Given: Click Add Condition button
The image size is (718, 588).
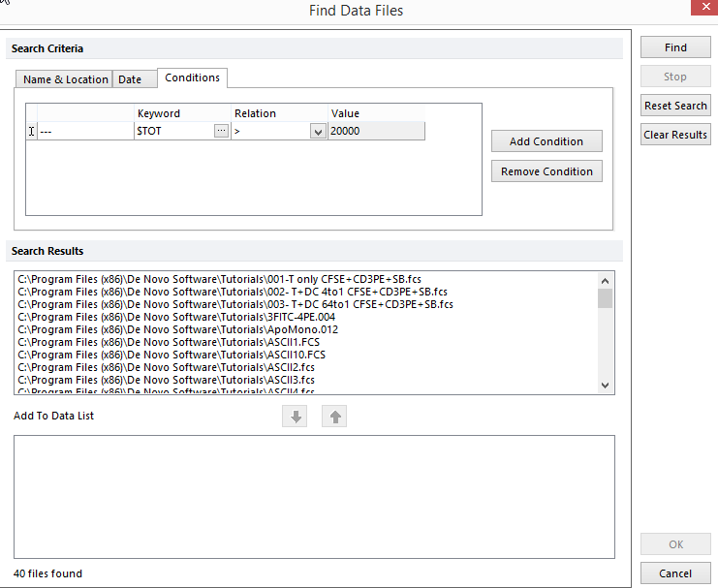Looking at the screenshot, I should 546,141.
